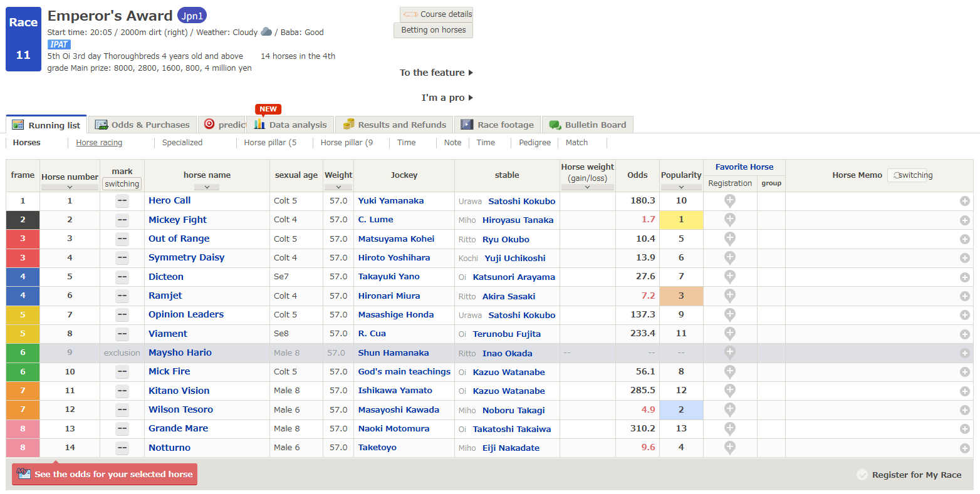The width and height of the screenshot is (980, 494).
Task: Follow the I'm a pro link
Action: [447, 98]
